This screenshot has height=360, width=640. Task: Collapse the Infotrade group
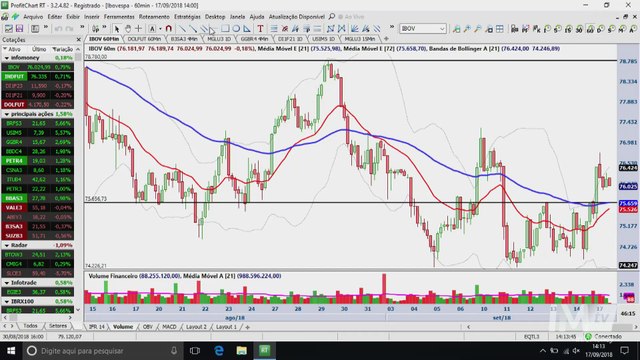pos(7,282)
